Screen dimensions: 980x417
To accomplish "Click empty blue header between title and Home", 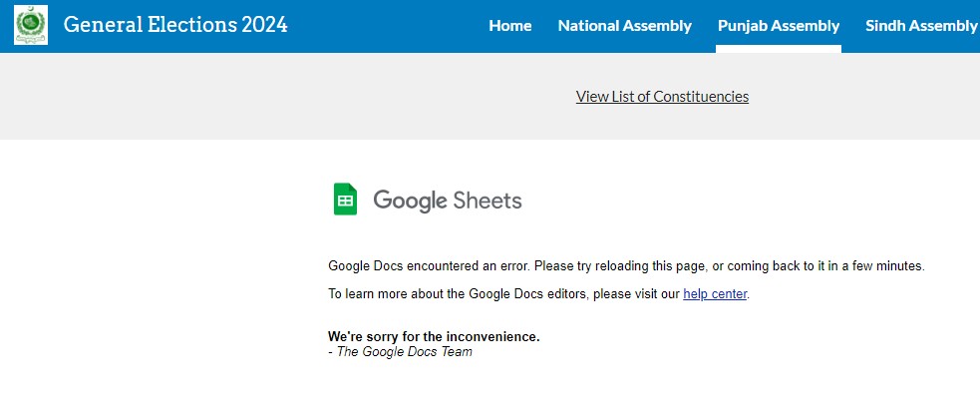I will point(389,26).
